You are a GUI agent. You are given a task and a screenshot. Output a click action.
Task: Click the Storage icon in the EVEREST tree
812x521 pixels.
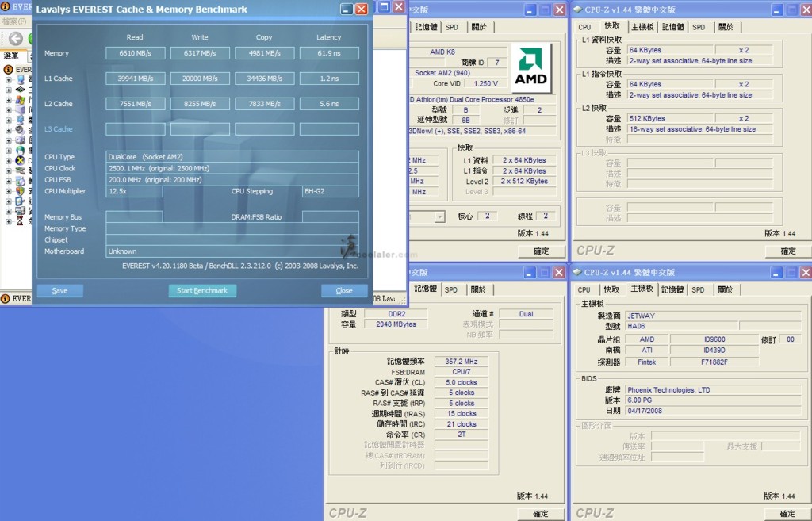tap(21, 140)
